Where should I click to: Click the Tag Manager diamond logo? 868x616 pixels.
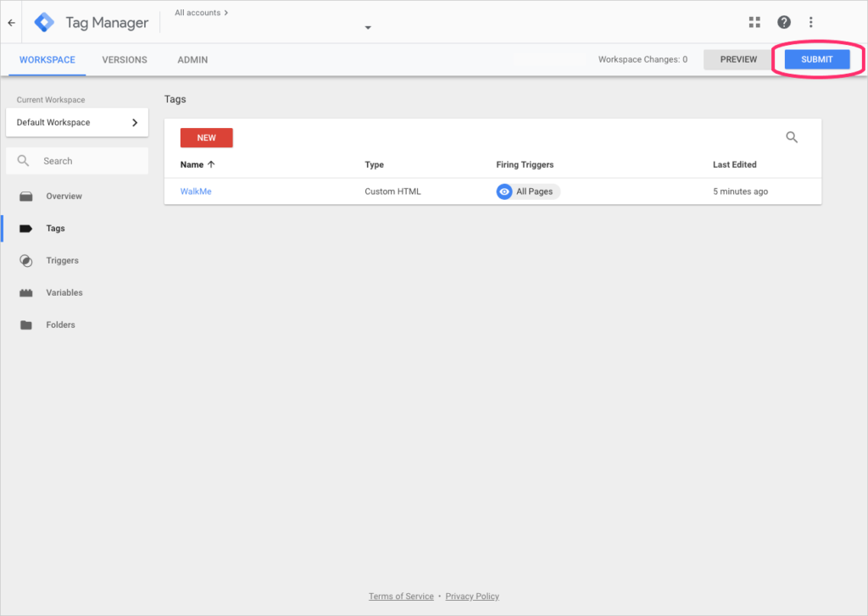(43, 22)
